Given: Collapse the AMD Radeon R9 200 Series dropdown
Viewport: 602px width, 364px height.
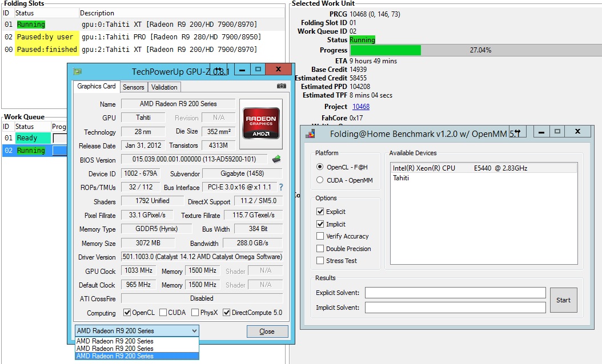Looking at the screenshot, I should tap(195, 331).
